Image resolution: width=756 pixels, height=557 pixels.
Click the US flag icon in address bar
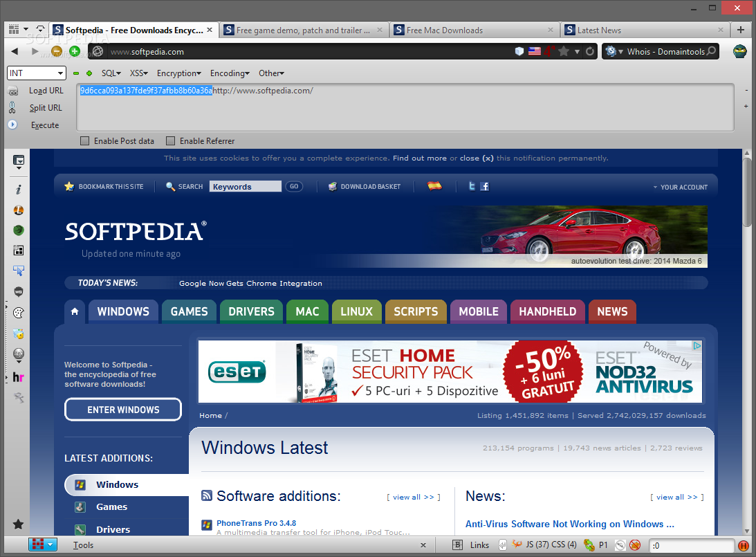tap(534, 51)
